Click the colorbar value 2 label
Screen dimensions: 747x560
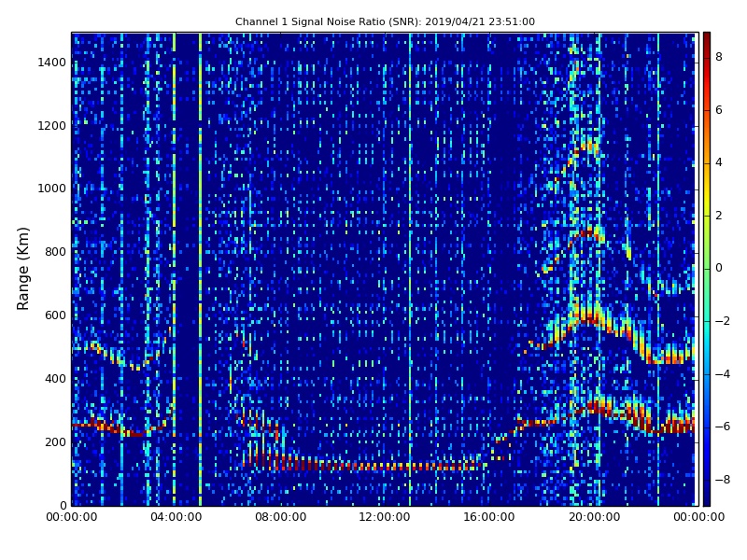[x=719, y=216]
